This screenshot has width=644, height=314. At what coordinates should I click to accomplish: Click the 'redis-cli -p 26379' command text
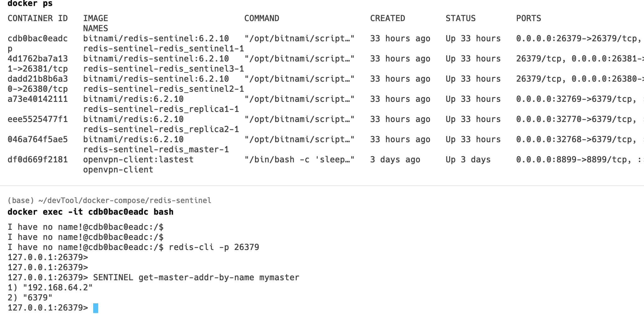[214, 247]
